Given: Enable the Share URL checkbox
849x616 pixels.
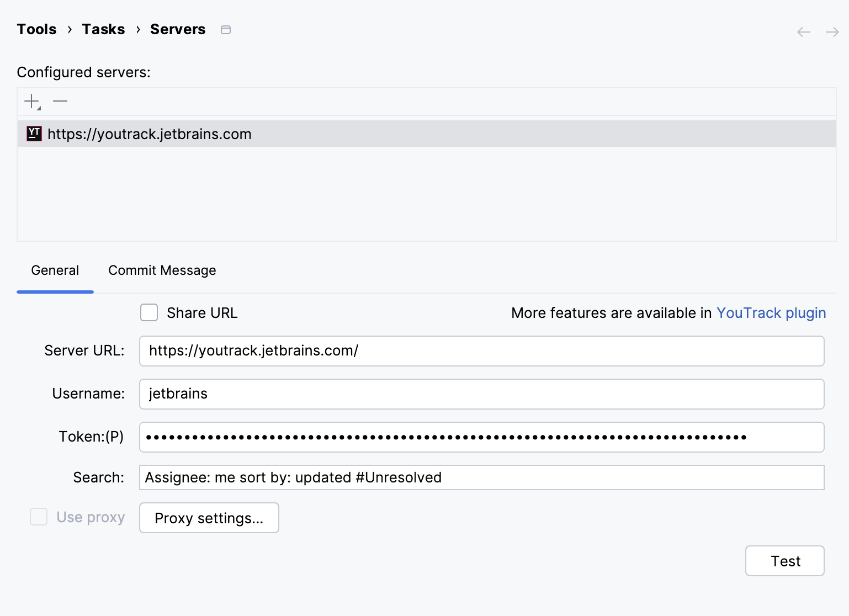Looking at the screenshot, I should tap(148, 312).
